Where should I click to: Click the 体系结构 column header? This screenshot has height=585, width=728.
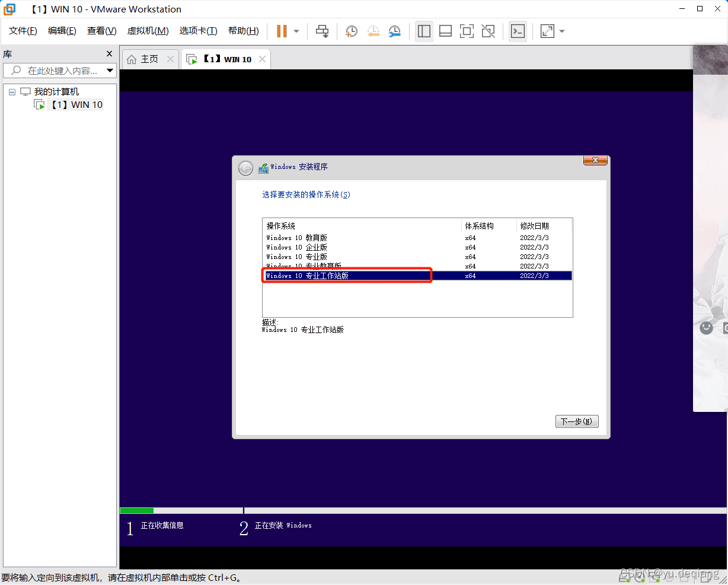coord(489,226)
